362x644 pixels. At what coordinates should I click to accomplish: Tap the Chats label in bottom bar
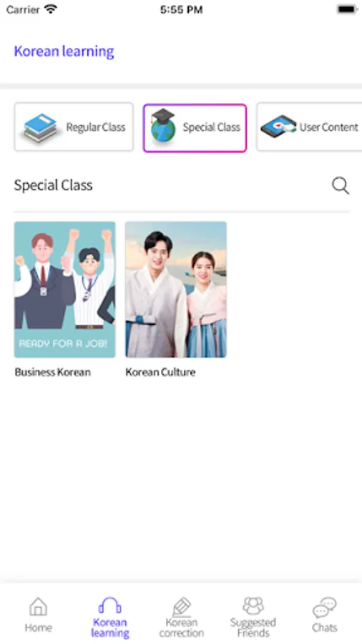[x=324, y=628]
